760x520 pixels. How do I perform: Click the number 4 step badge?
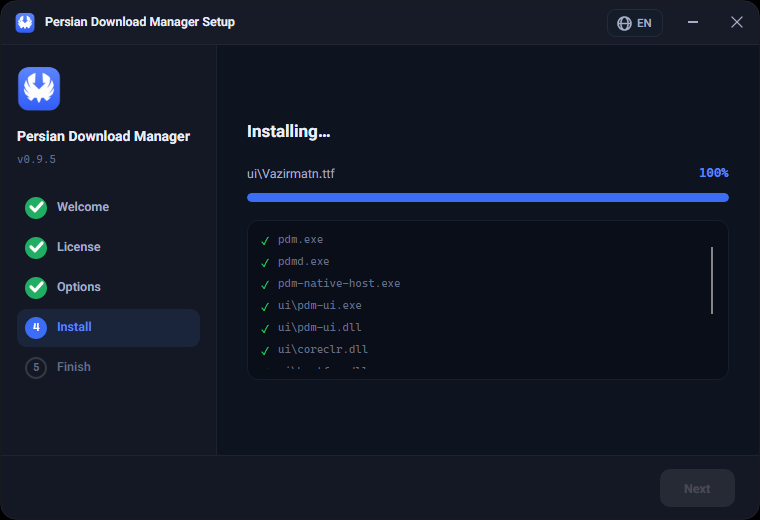(36, 328)
